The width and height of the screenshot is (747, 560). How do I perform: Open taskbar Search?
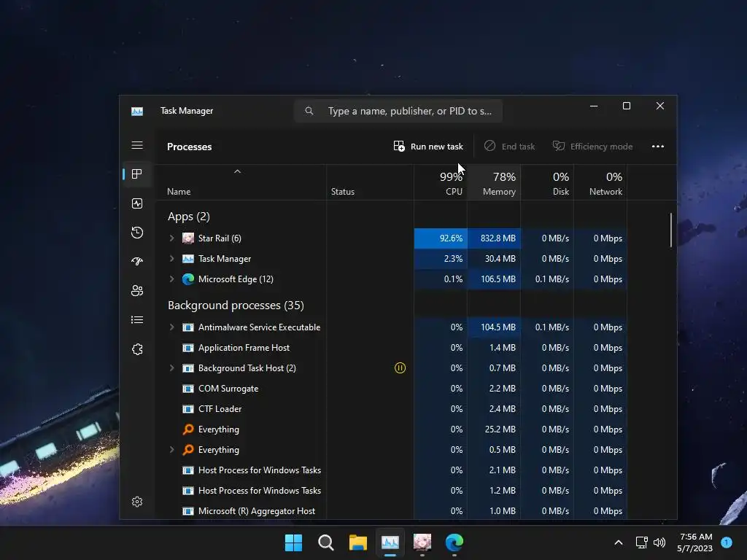(326, 542)
